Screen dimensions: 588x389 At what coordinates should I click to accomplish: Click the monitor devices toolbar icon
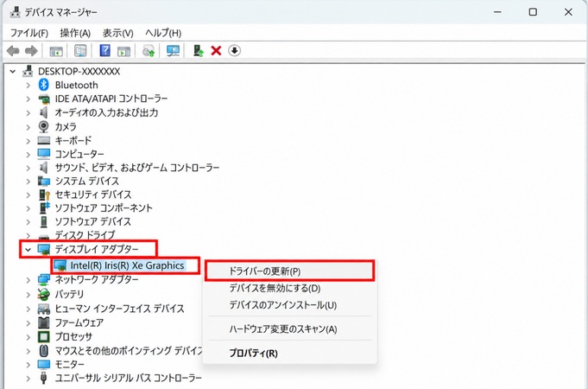[x=173, y=51]
